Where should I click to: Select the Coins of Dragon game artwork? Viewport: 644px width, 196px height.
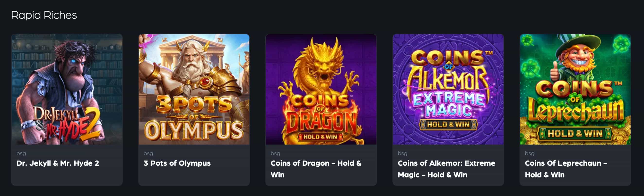tap(321, 89)
